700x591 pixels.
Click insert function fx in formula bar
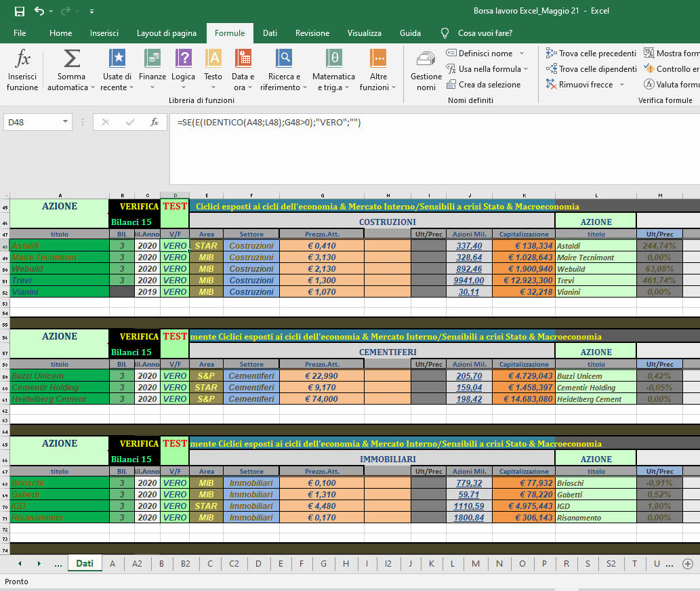coord(155,122)
